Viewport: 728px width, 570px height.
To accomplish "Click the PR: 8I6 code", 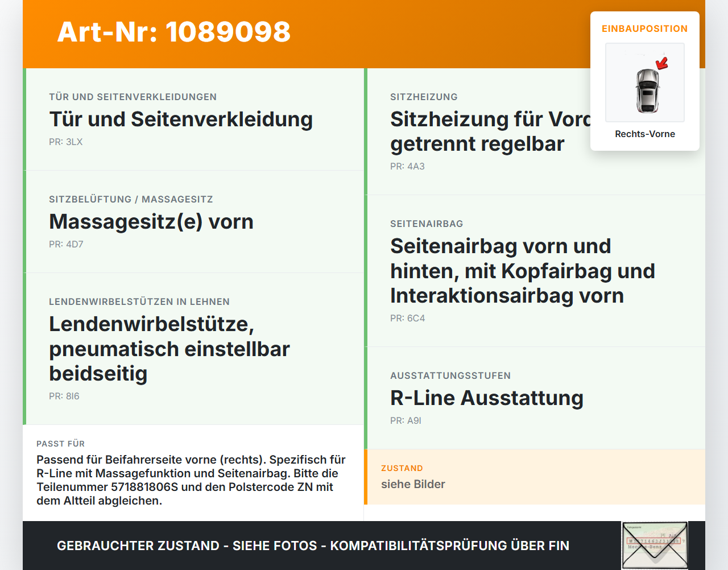I will (64, 396).
